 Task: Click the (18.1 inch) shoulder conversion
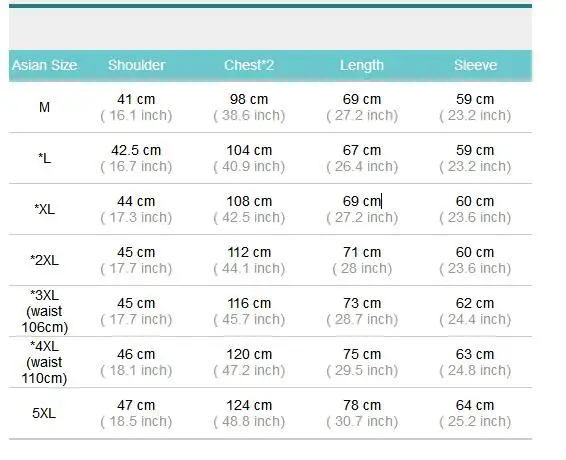click(136, 370)
